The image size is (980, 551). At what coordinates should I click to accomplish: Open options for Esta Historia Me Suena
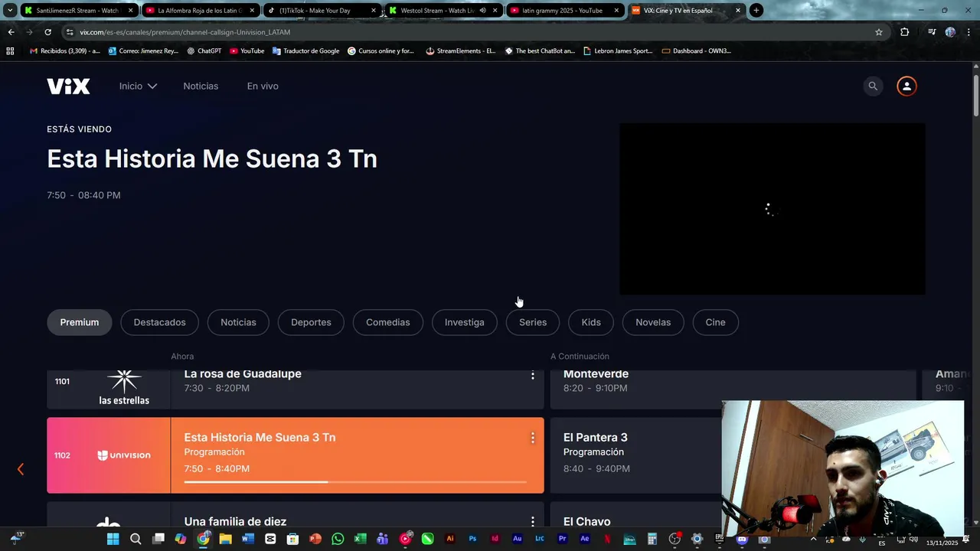pos(533,438)
